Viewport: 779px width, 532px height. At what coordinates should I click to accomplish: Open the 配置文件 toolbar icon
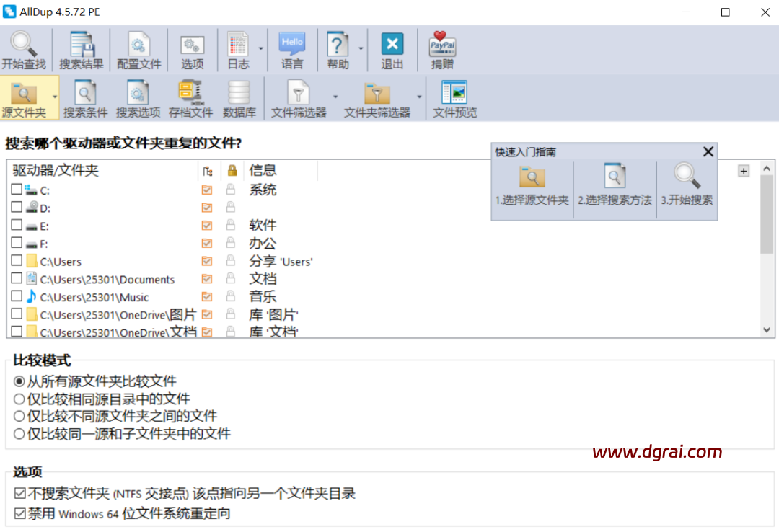(x=138, y=45)
